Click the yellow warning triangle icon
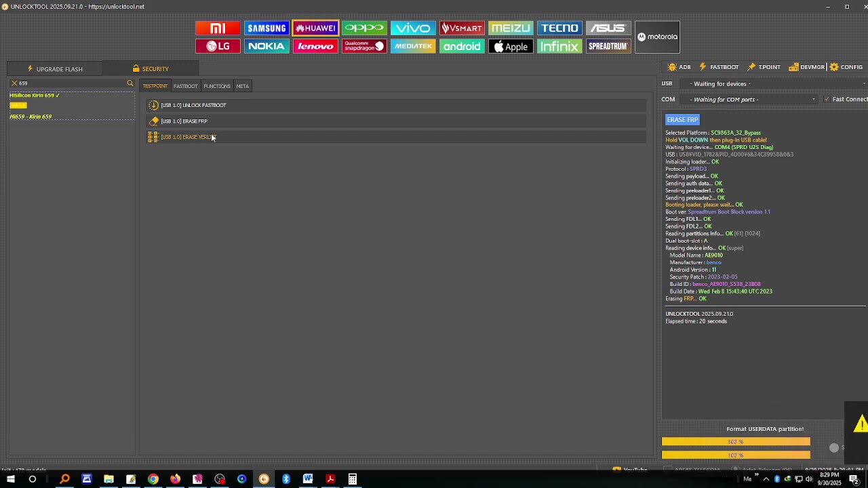Image resolution: width=868 pixels, height=488 pixels. pyautogui.click(x=861, y=424)
